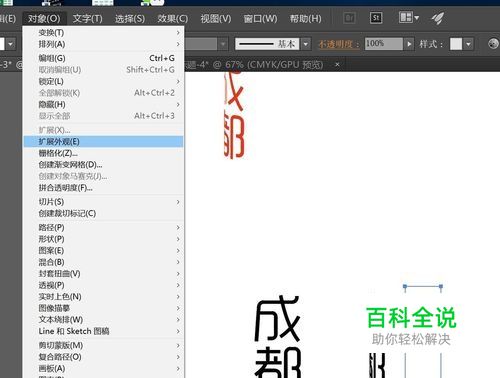
Task: Expand the 路径(P) submenu
Action: pos(103,227)
